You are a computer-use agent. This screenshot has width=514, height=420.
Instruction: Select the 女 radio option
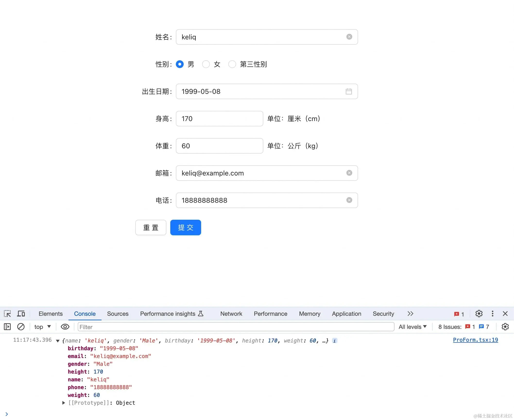206,64
